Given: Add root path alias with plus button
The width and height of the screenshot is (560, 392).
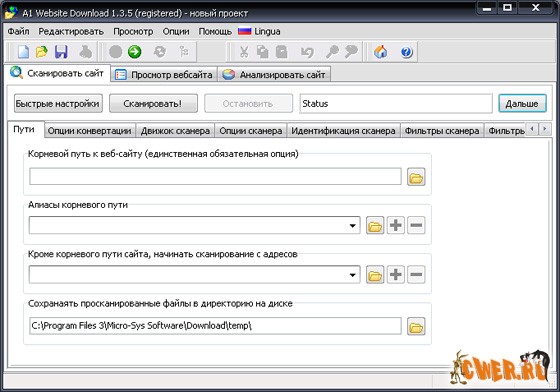Looking at the screenshot, I should pyautogui.click(x=396, y=225).
